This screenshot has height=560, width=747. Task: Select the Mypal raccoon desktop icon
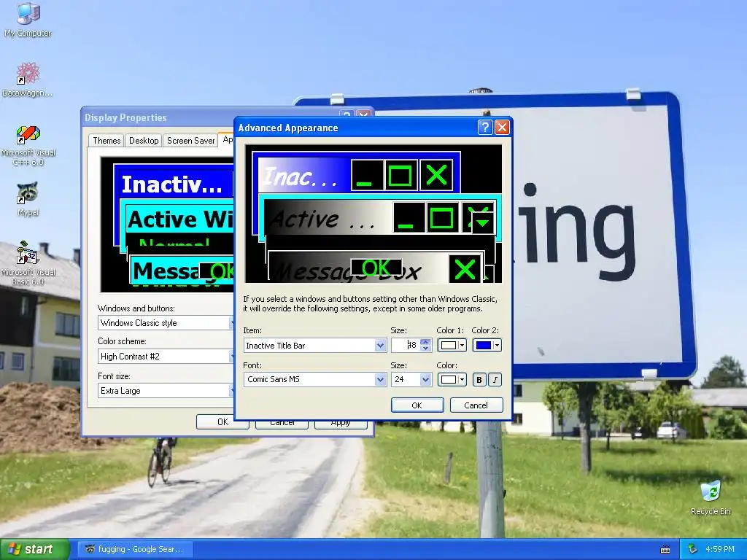tap(28, 199)
